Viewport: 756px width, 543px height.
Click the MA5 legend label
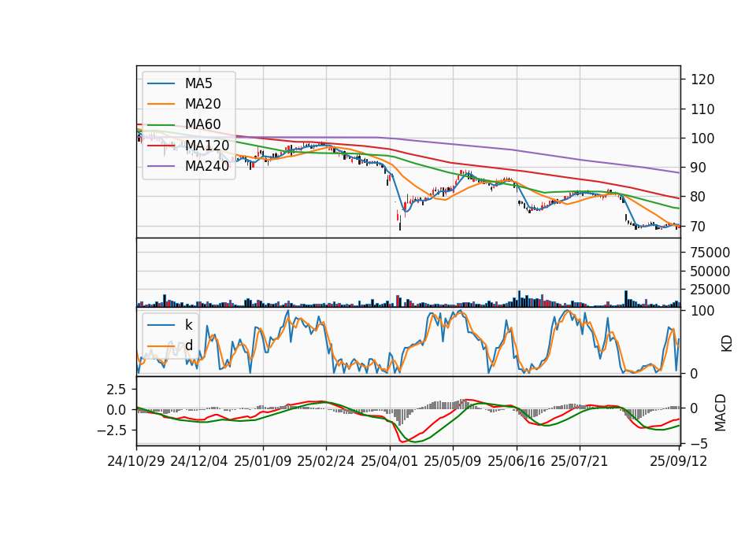click(198, 83)
